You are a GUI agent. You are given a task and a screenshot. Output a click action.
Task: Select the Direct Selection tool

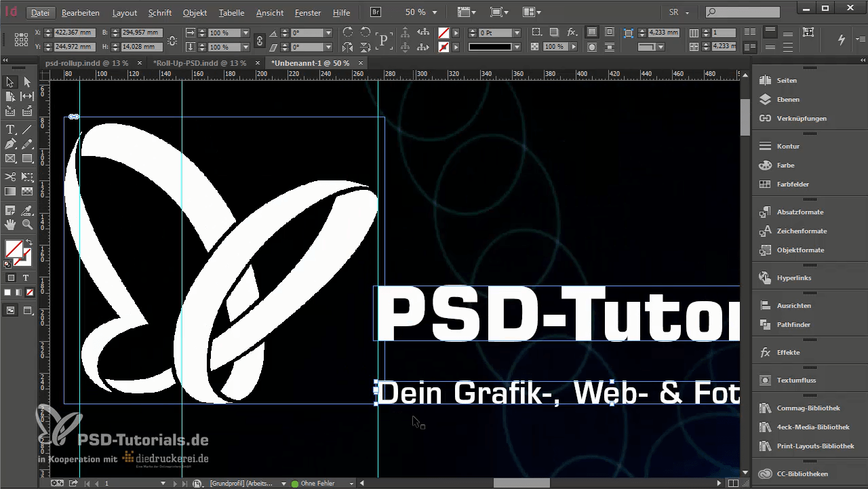click(27, 82)
